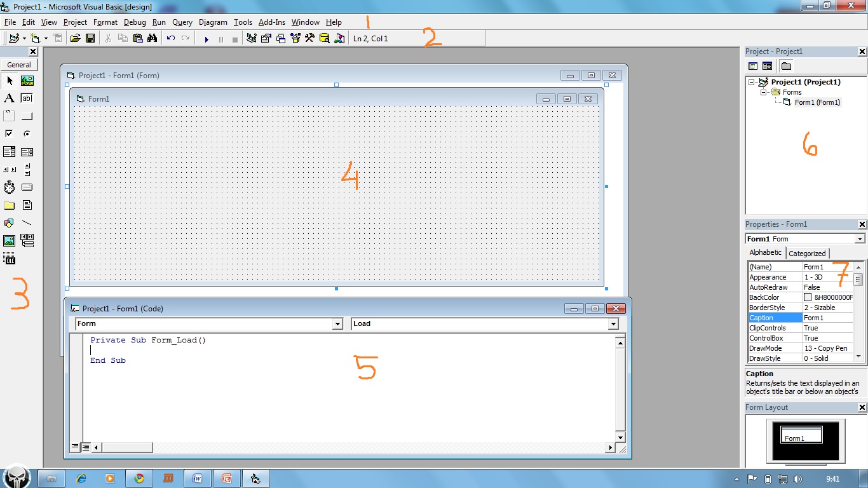This screenshot has height=488, width=868.
Task: Select the CommandButton control tool
Action: coord(27,115)
